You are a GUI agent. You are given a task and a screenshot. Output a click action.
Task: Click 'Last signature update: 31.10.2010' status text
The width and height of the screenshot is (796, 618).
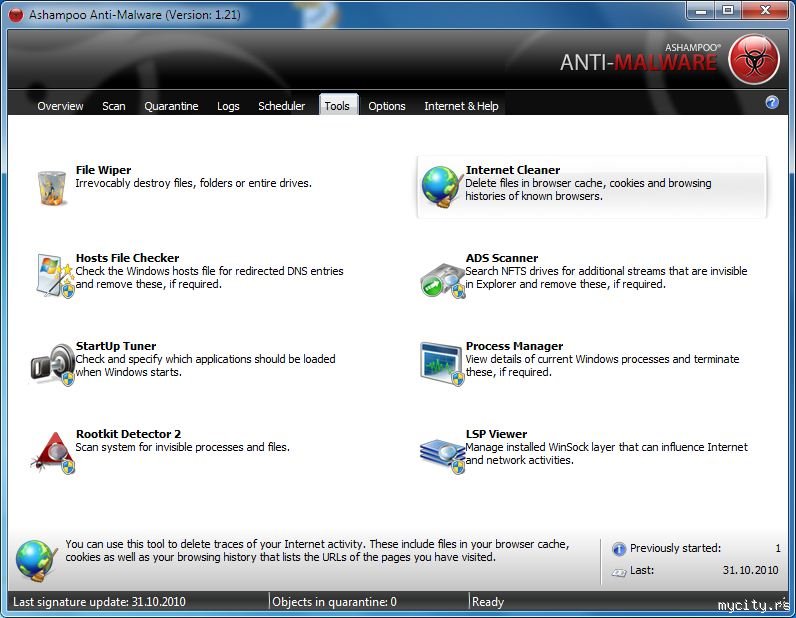pyautogui.click(x=100, y=602)
